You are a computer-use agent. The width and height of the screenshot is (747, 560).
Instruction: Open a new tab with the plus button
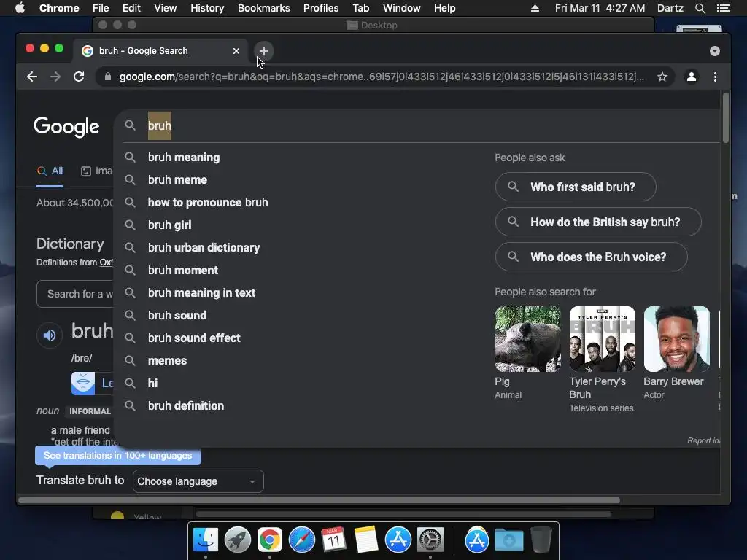click(263, 51)
